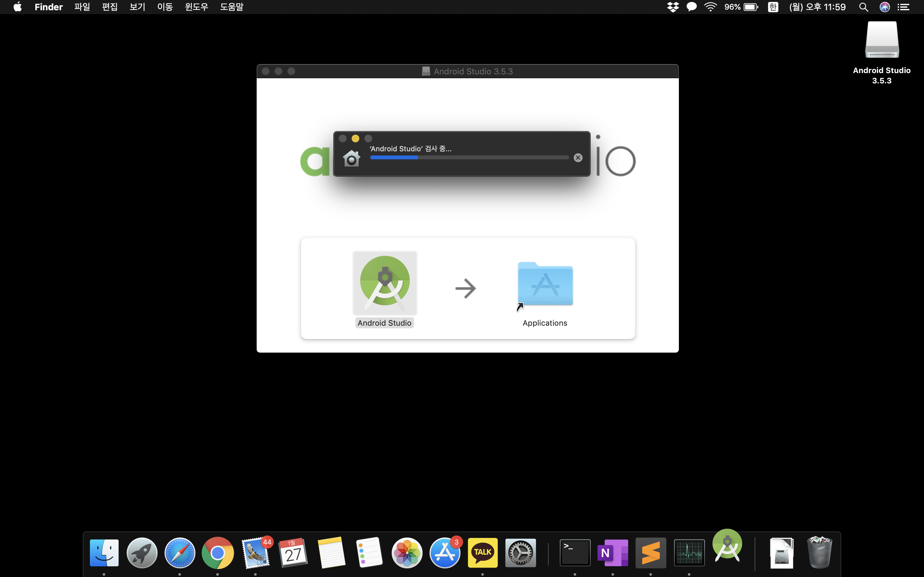The height and width of the screenshot is (577, 924).
Task: Click the verification progress bar
Action: pyautogui.click(x=469, y=158)
